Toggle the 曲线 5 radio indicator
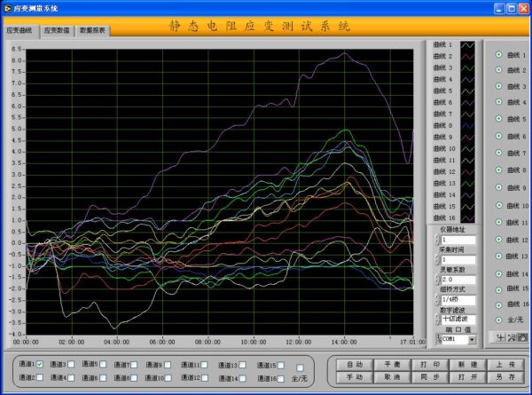Image resolution: width=532 pixels, height=395 pixels. (498, 120)
